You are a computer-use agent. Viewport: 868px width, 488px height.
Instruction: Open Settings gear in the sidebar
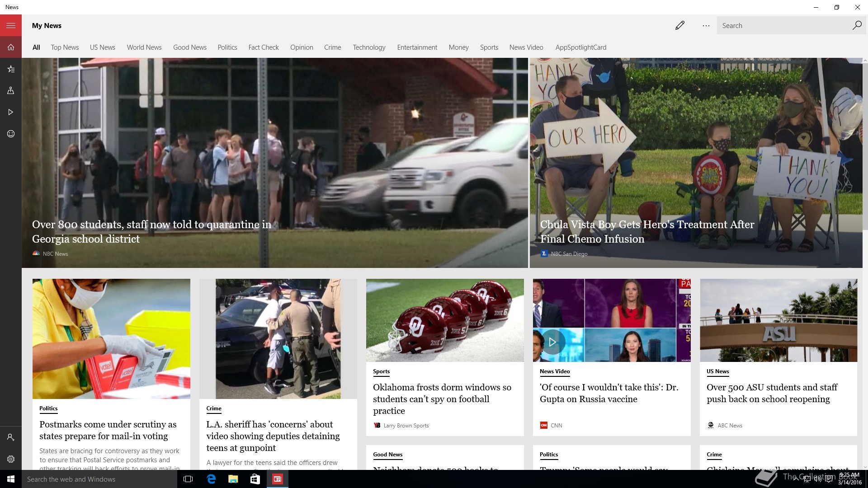click(11, 459)
